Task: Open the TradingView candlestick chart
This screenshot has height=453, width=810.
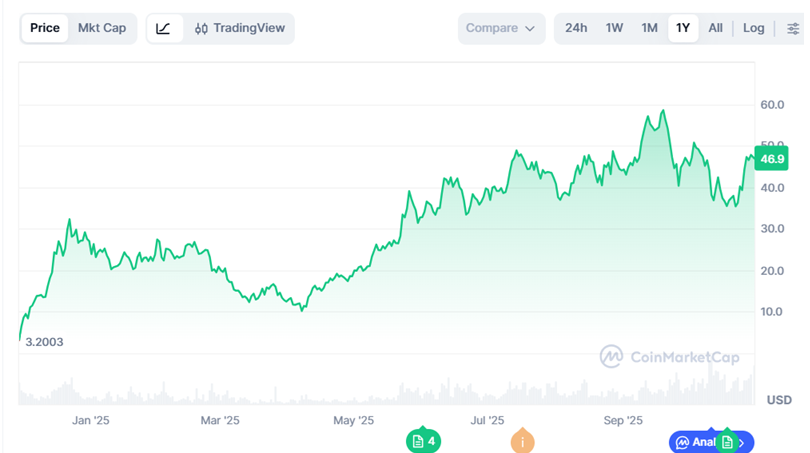Action: (240, 28)
